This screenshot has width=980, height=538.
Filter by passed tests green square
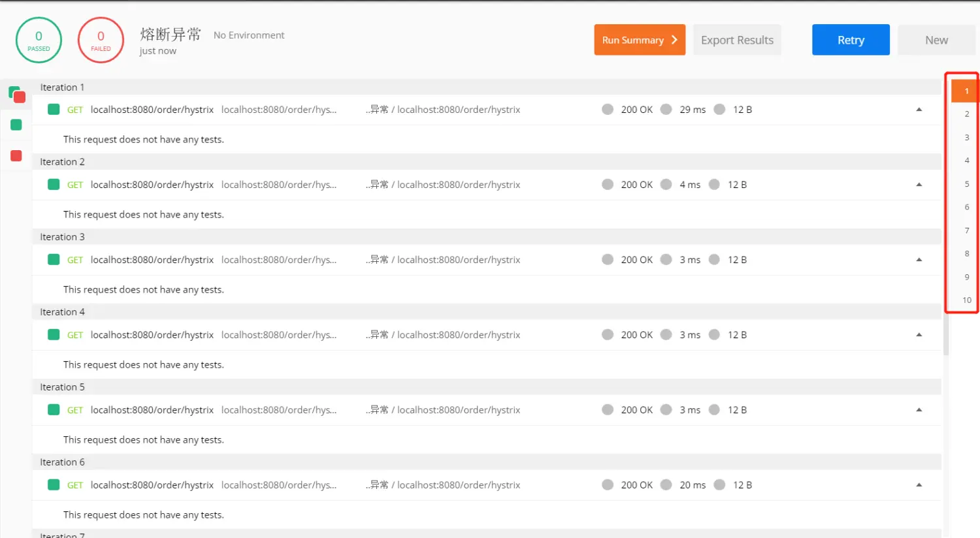16,125
